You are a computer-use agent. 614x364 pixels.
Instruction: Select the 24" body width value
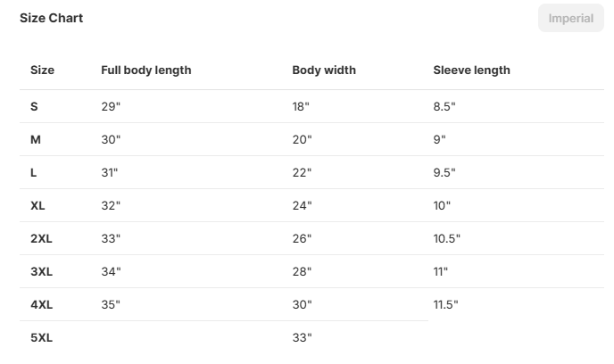click(302, 205)
